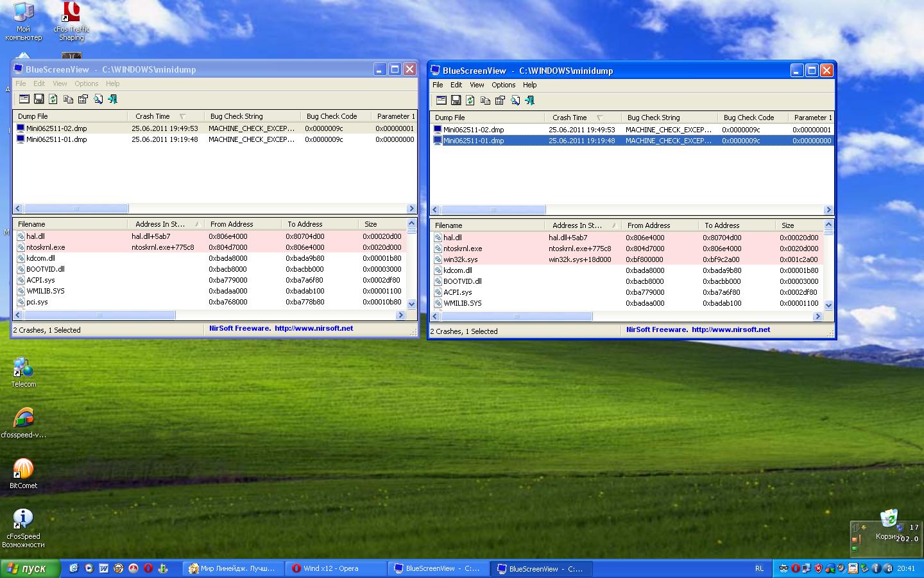Open Options menu in right BlueScreenView window
924x578 pixels.
(x=503, y=85)
